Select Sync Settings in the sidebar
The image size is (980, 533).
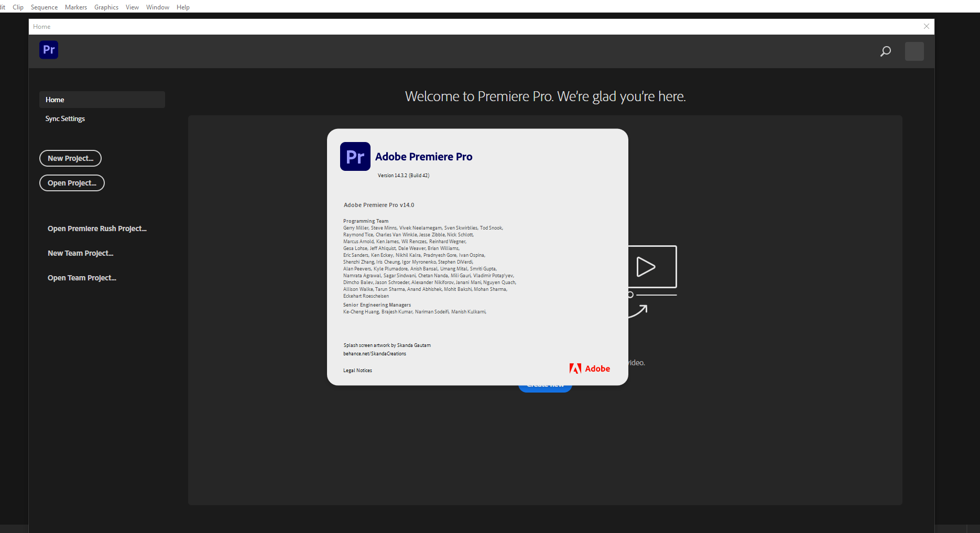tap(65, 119)
